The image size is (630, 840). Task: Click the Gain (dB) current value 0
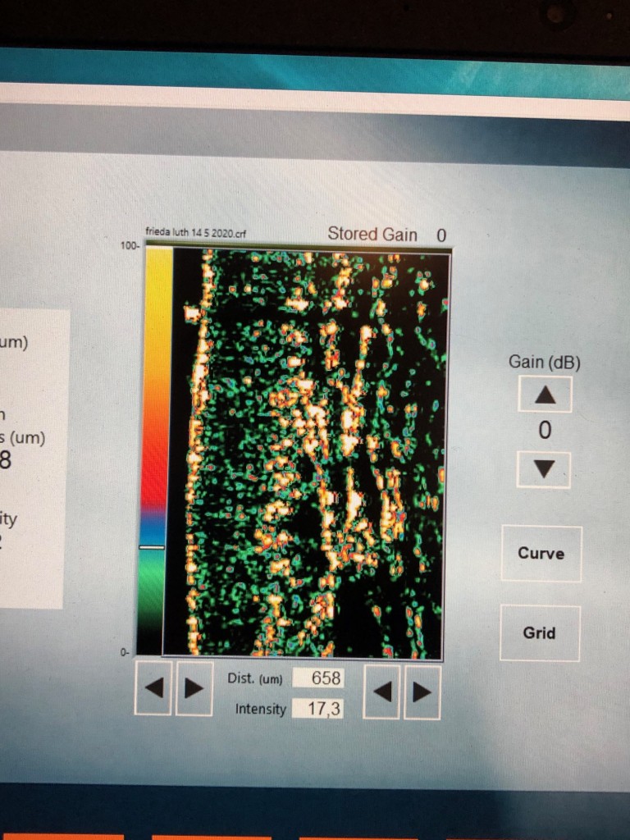545,431
